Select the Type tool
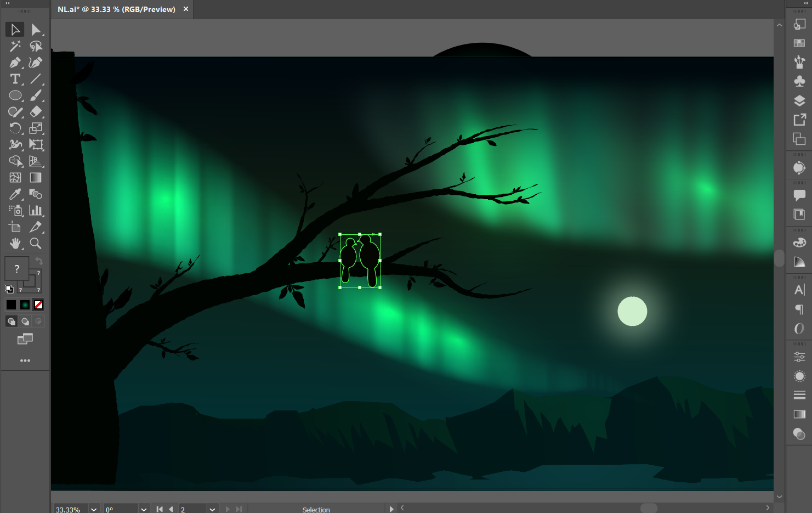 click(15, 79)
